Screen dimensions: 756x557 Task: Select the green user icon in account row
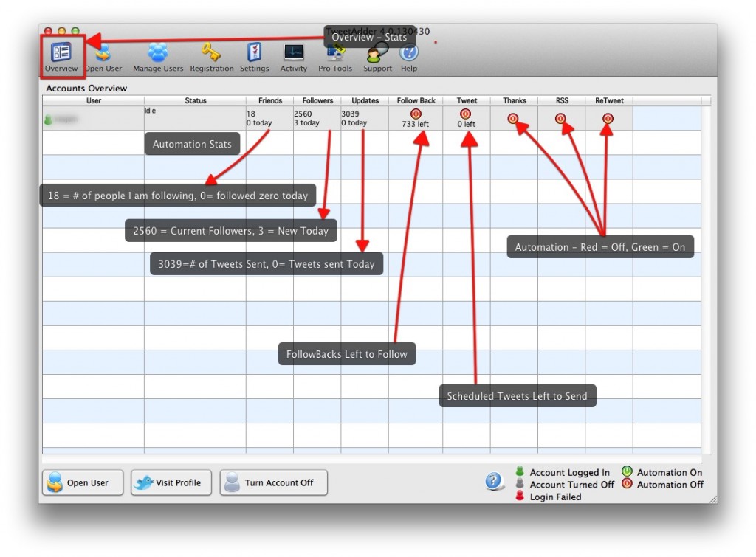[x=48, y=120]
